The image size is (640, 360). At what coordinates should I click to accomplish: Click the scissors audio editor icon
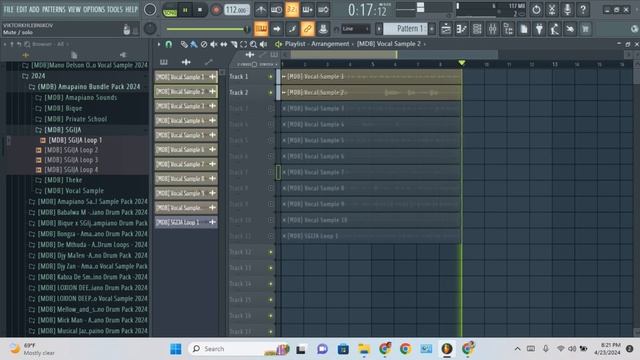pyautogui.click(x=552, y=10)
